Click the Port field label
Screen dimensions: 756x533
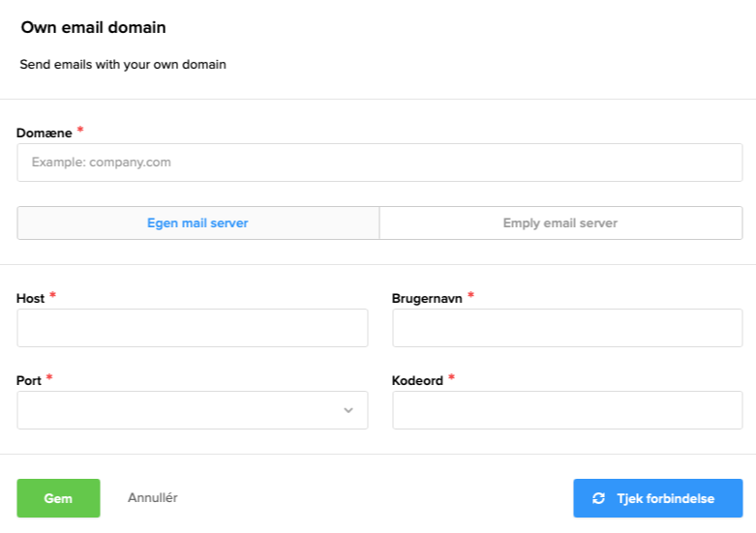(x=29, y=381)
